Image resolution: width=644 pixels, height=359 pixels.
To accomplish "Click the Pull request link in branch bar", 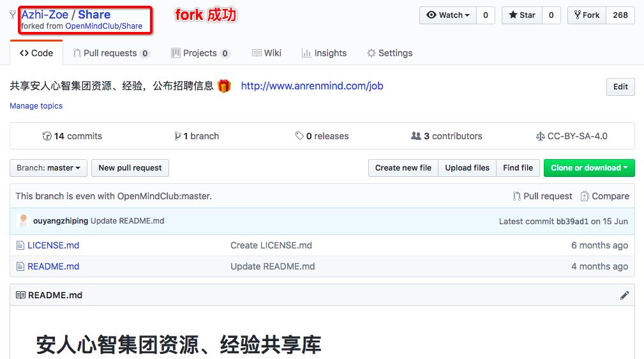I will (x=543, y=196).
